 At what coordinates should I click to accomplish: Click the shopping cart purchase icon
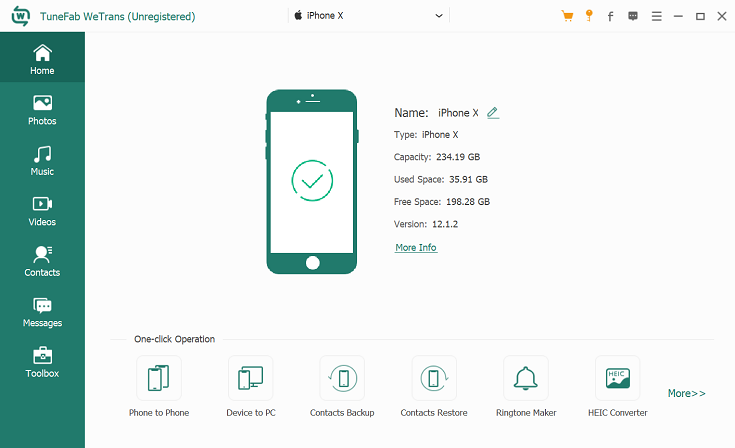click(567, 16)
